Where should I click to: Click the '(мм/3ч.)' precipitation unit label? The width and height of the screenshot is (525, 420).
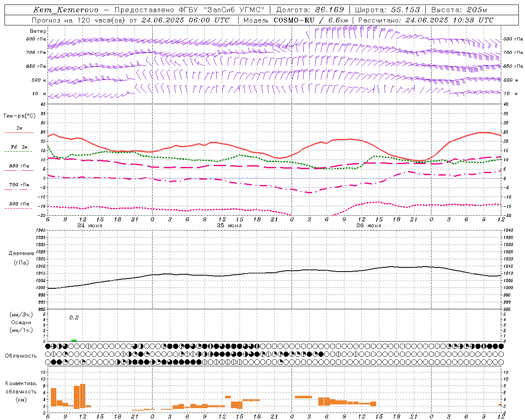(21, 315)
